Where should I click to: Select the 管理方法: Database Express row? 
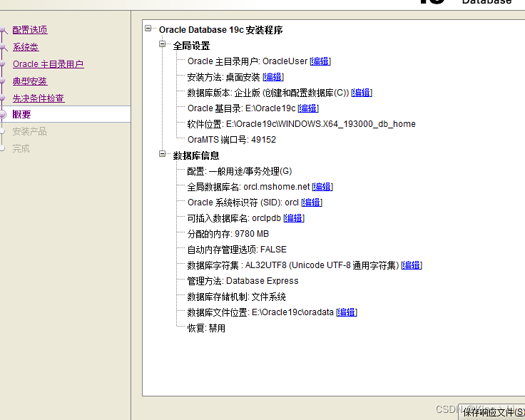point(243,281)
